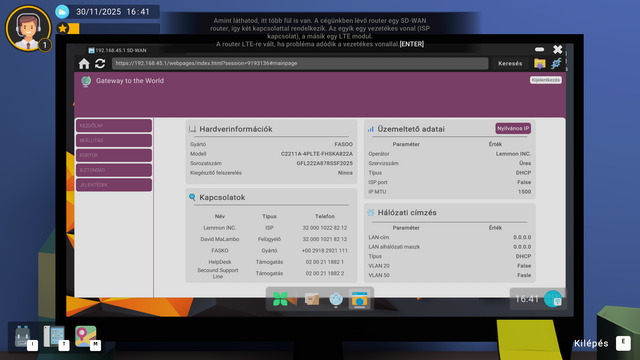Click the technician avatar portrait
This screenshot has height=360, width=640.
coord(28,28)
